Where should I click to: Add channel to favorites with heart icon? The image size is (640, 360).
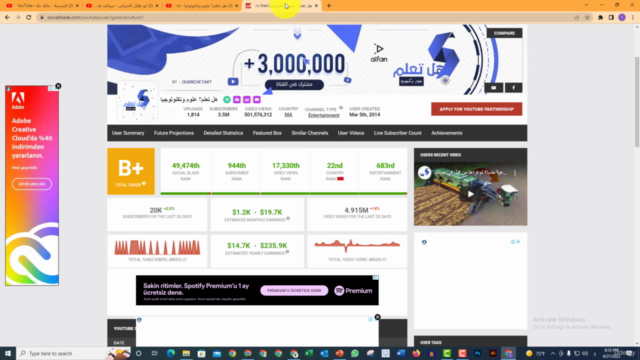pyautogui.click(x=168, y=113)
